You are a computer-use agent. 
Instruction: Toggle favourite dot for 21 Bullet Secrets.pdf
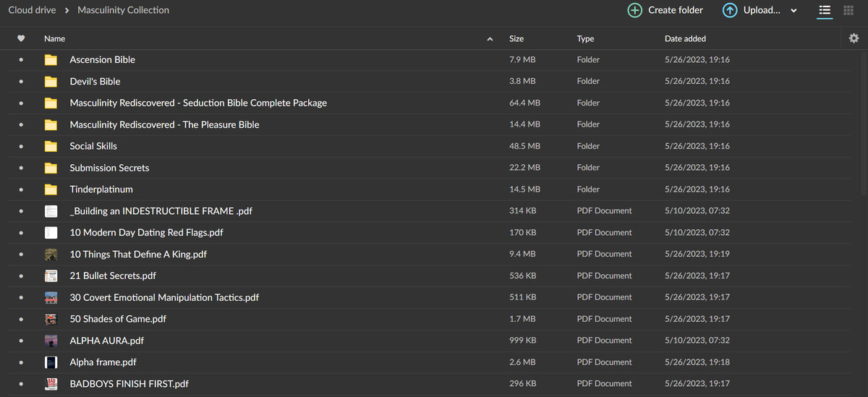21,276
